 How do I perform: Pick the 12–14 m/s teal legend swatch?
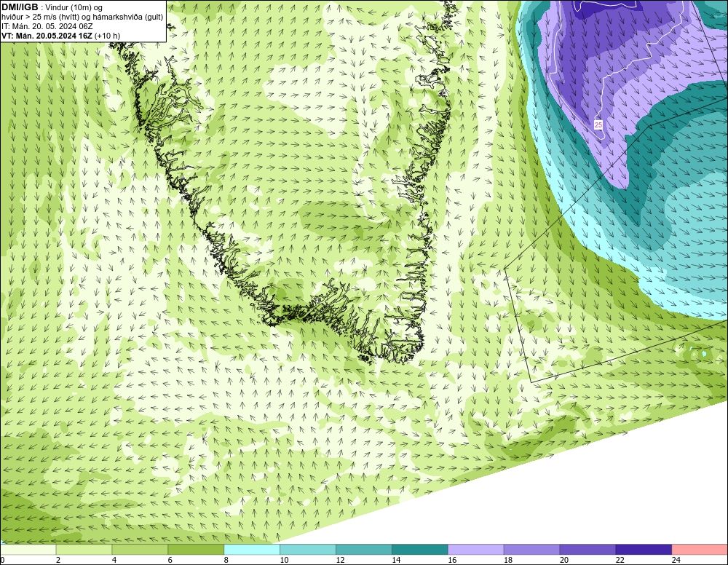(363, 550)
